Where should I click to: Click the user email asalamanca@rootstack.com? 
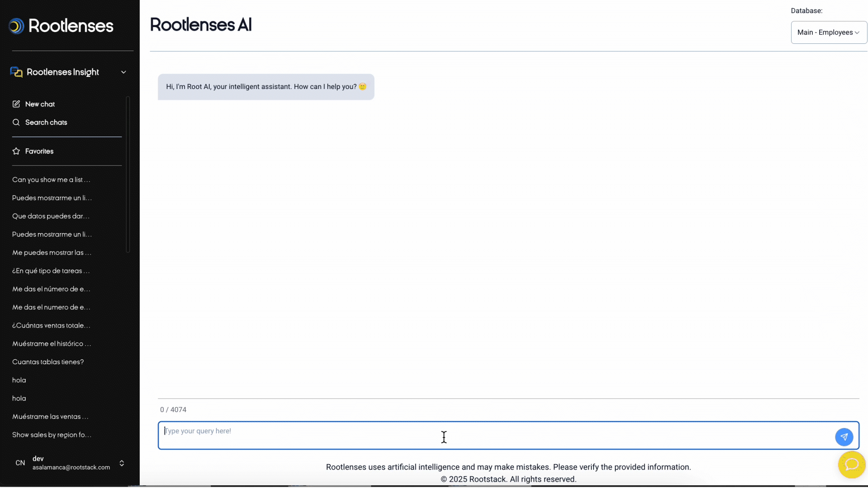pyautogui.click(x=71, y=468)
